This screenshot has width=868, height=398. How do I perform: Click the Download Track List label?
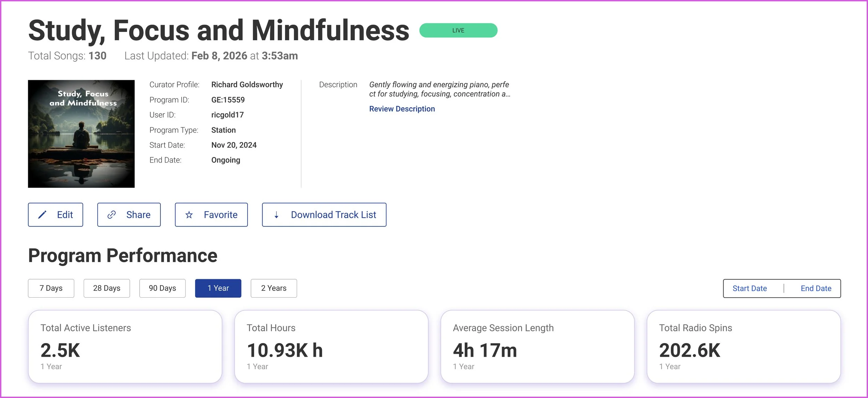click(333, 215)
